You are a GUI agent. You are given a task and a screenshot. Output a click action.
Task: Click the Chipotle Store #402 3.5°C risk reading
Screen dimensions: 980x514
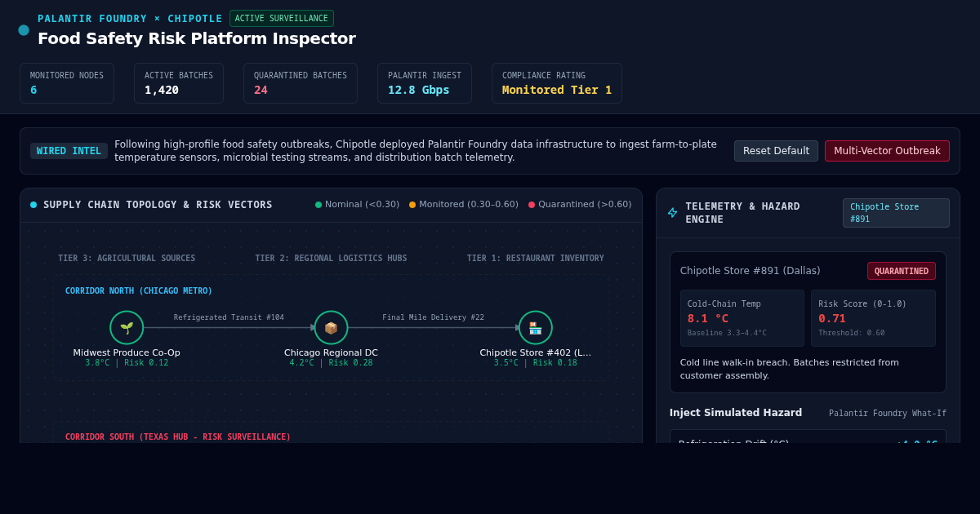535,363
